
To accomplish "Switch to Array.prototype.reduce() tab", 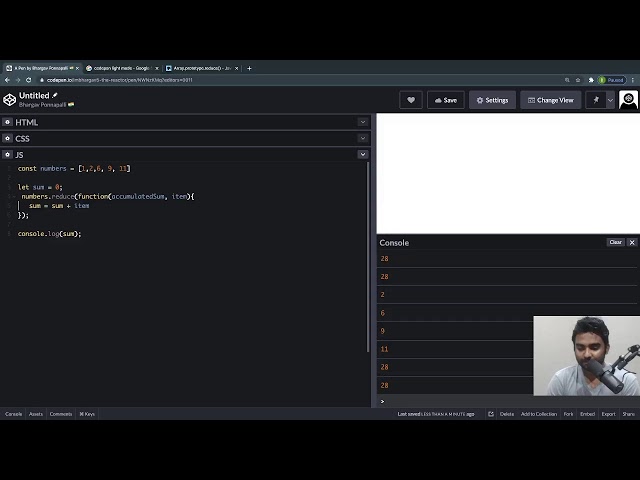I will (200, 68).
